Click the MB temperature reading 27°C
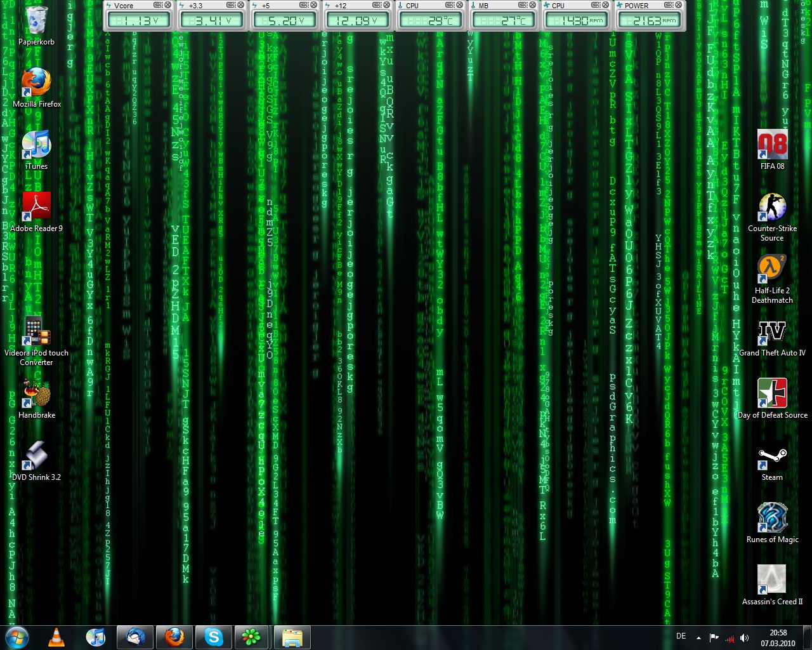The image size is (812, 650). coord(504,20)
